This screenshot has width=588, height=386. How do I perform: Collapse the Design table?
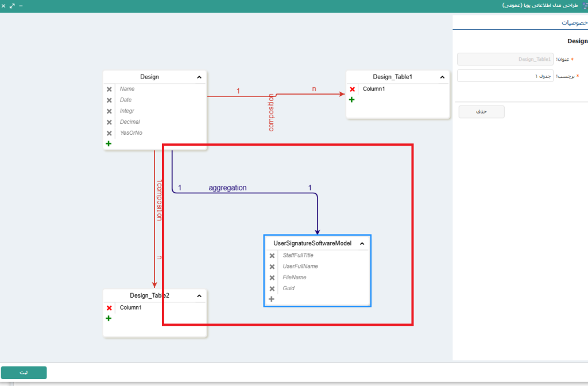coord(199,77)
